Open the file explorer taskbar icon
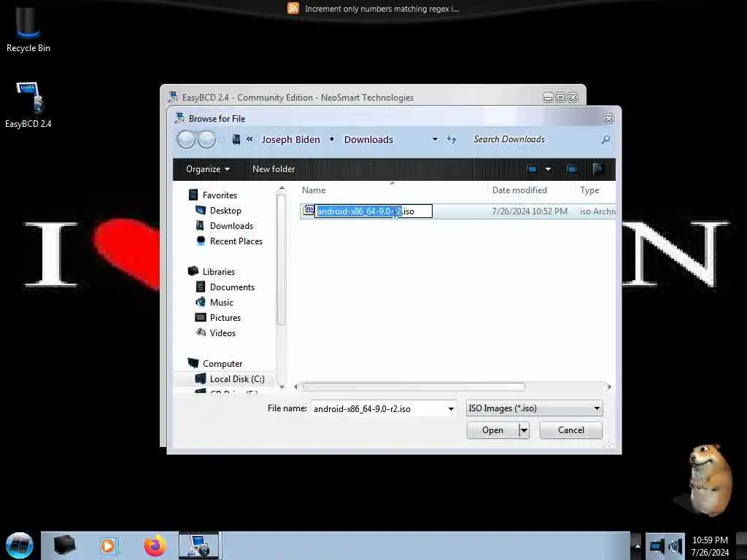The image size is (747, 560). (65, 545)
